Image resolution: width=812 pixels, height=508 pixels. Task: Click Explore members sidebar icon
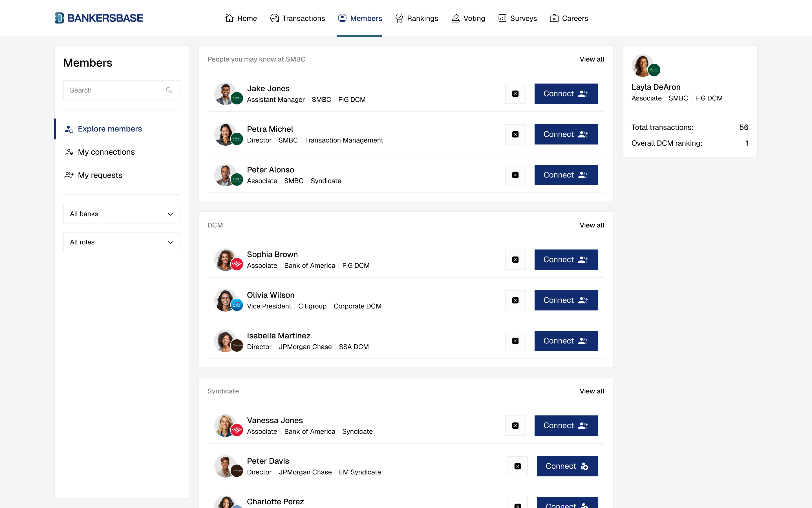pyautogui.click(x=69, y=129)
